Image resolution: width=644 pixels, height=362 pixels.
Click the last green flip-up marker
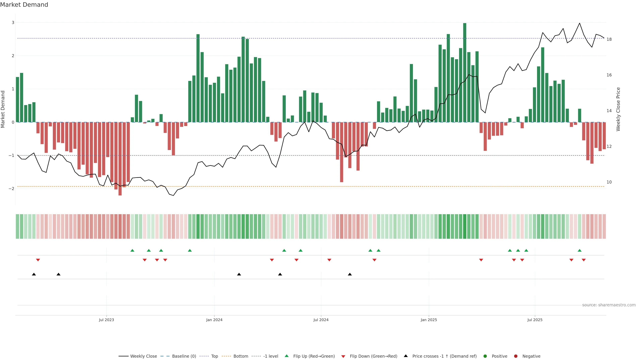579,251
